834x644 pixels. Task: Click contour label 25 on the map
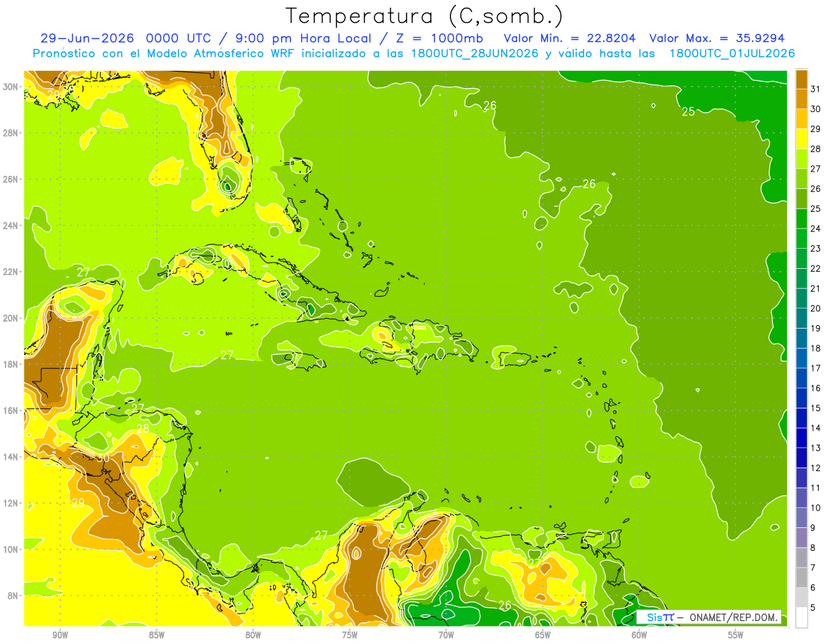coord(688,111)
